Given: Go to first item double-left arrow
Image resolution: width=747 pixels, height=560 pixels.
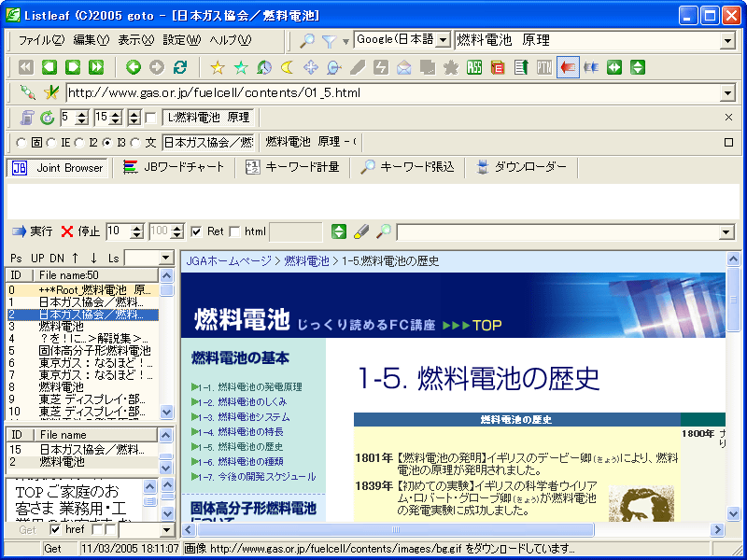Looking at the screenshot, I should pos(26,67).
